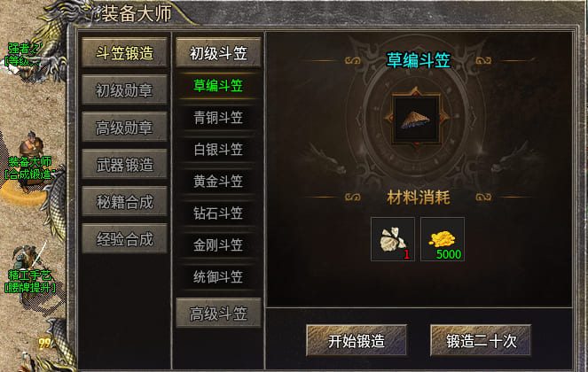Switch to 高级勋章 category
This screenshot has height=372, width=588.
click(124, 127)
